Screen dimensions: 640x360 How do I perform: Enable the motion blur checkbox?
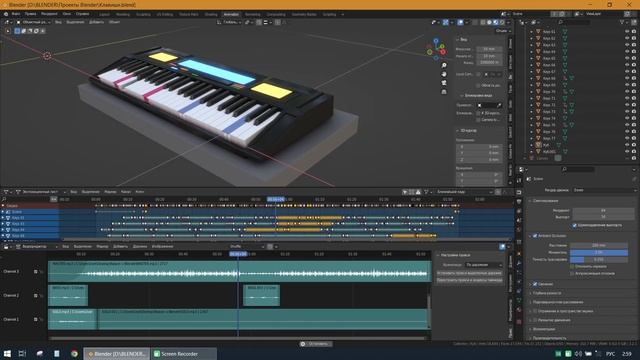(535, 320)
